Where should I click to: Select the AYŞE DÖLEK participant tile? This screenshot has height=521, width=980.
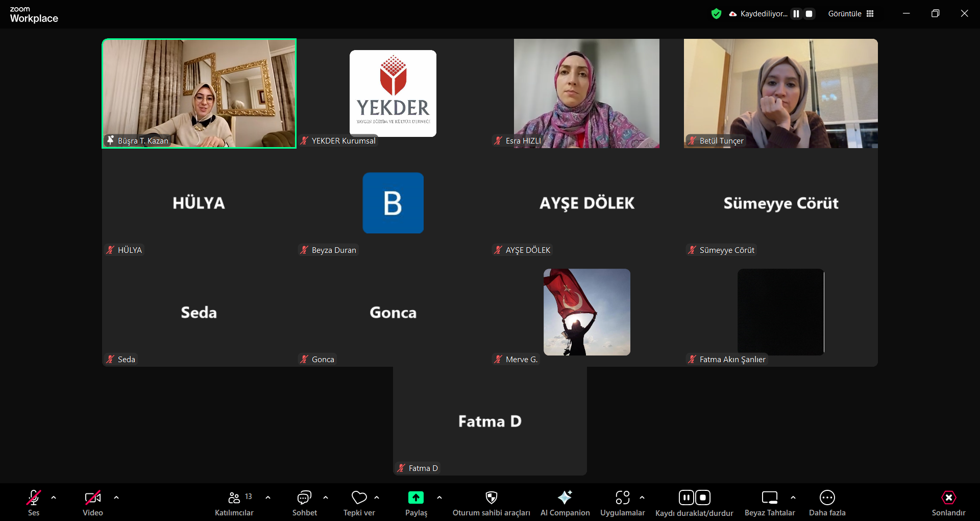pos(587,203)
